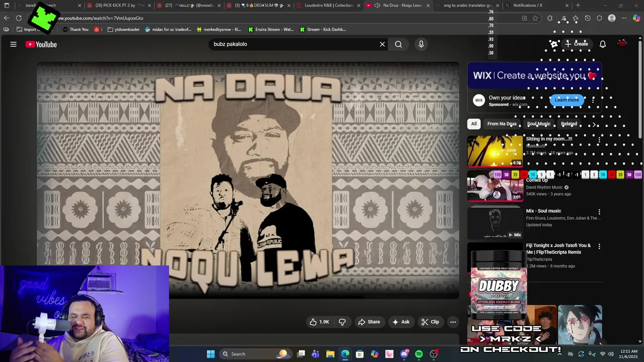Open YouTube notifications bell

point(602,44)
